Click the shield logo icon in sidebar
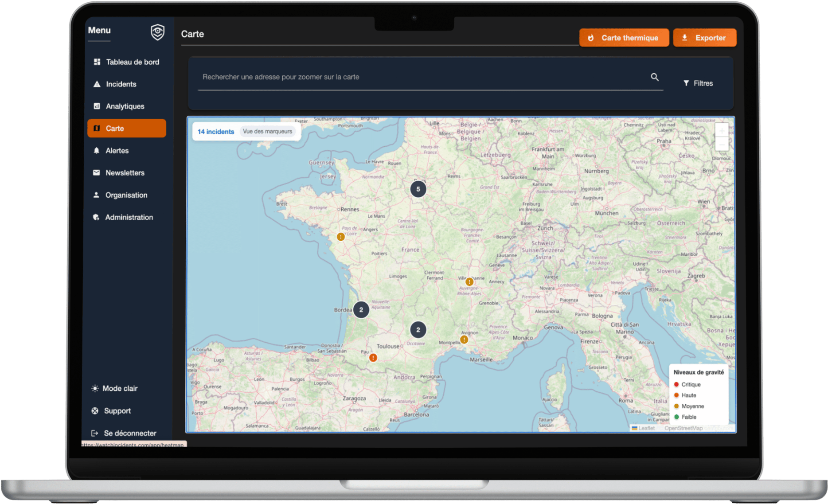This screenshot has height=504, width=828. point(157,32)
